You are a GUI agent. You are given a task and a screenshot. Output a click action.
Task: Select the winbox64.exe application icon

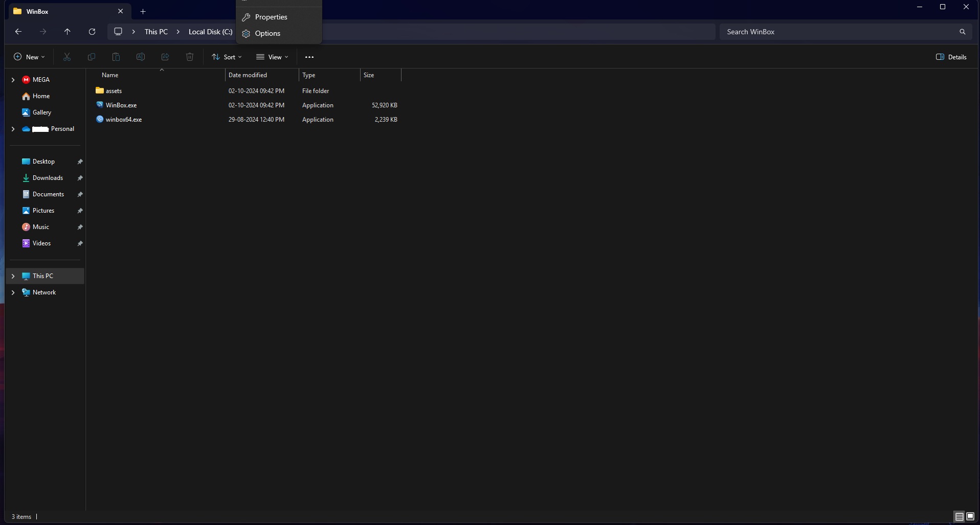(x=100, y=119)
